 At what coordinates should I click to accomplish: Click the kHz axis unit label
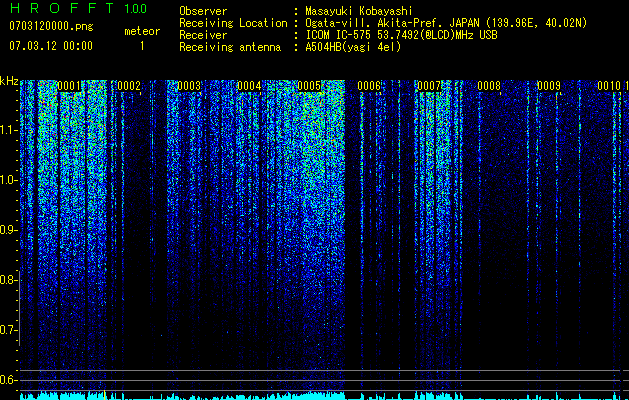click(x=9, y=81)
